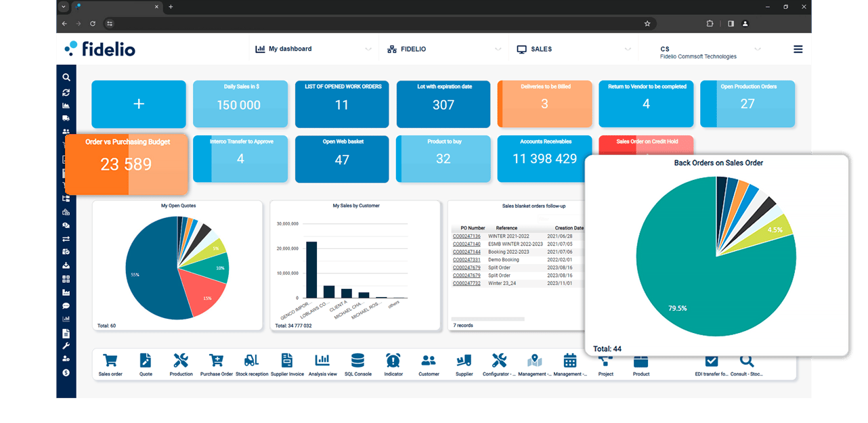The width and height of the screenshot is (868, 423).
Task: Open the Product to buy tile
Action: point(443,159)
